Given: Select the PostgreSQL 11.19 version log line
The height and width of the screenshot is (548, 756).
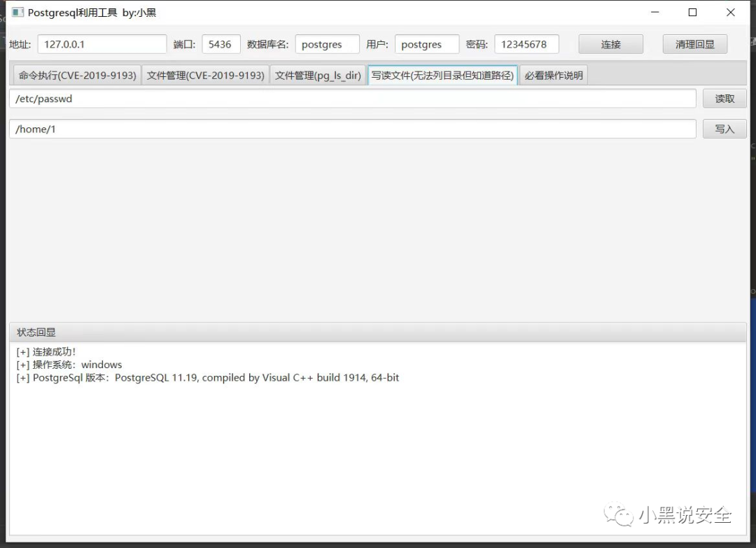Looking at the screenshot, I should [x=208, y=378].
